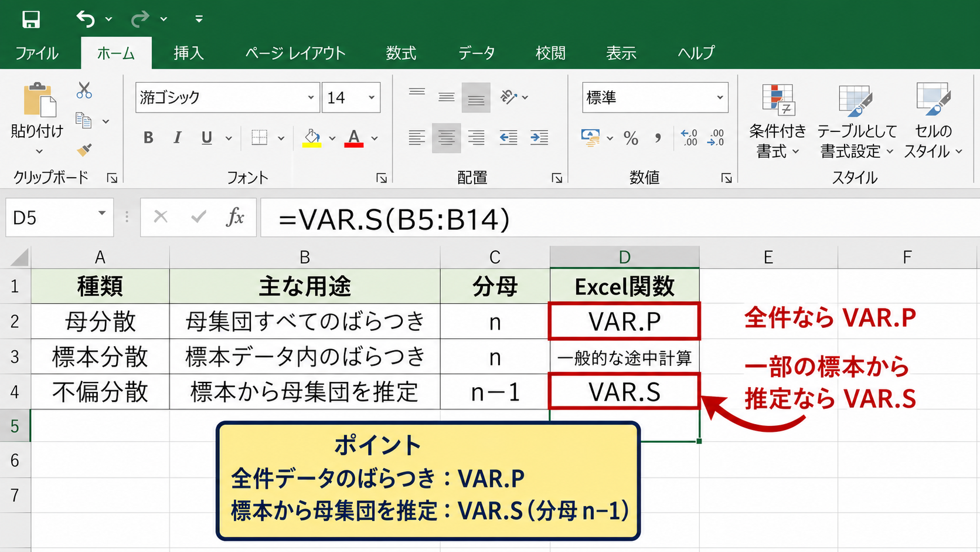Open the クリップボード dialog launcher

tap(112, 178)
